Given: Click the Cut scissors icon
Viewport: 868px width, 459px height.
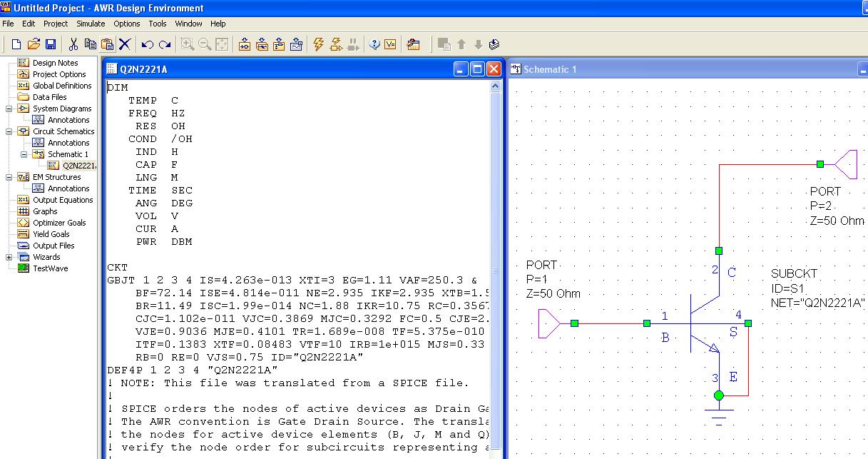Looking at the screenshot, I should point(73,44).
